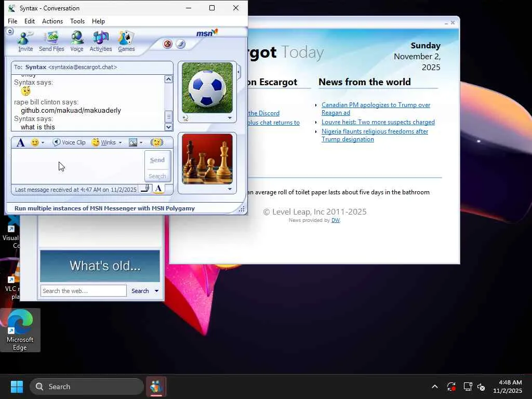Switch to text typing mode tab

point(158,189)
